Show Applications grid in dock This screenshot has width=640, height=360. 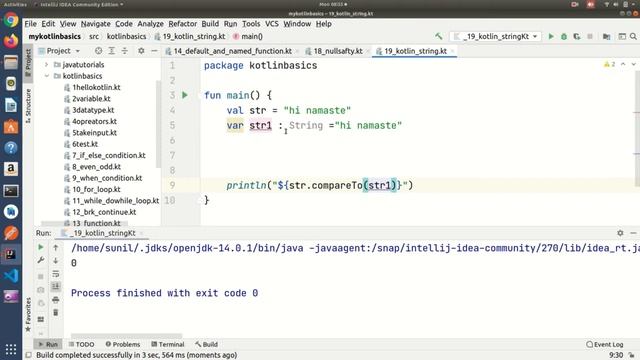tap(11, 349)
